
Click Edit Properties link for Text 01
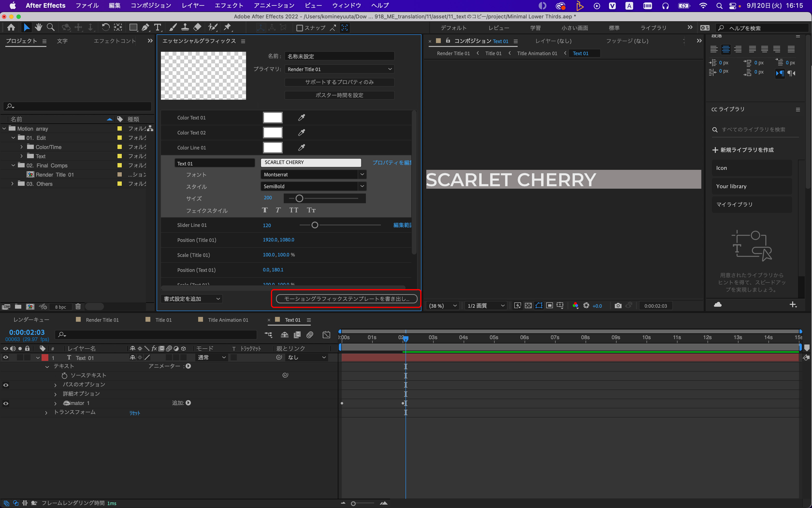click(x=391, y=163)
